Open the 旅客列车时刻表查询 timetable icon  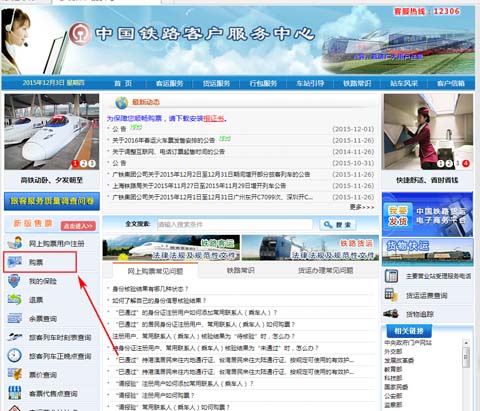tap(15, 337)
